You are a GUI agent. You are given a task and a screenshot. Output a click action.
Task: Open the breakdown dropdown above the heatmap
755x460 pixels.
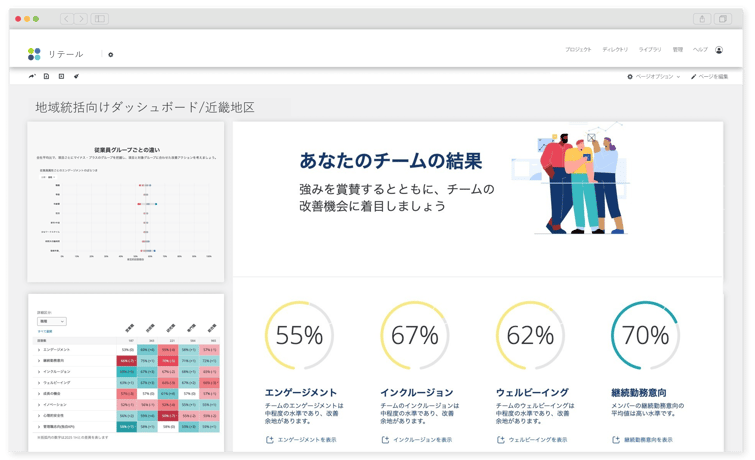(x=52, y=321)
